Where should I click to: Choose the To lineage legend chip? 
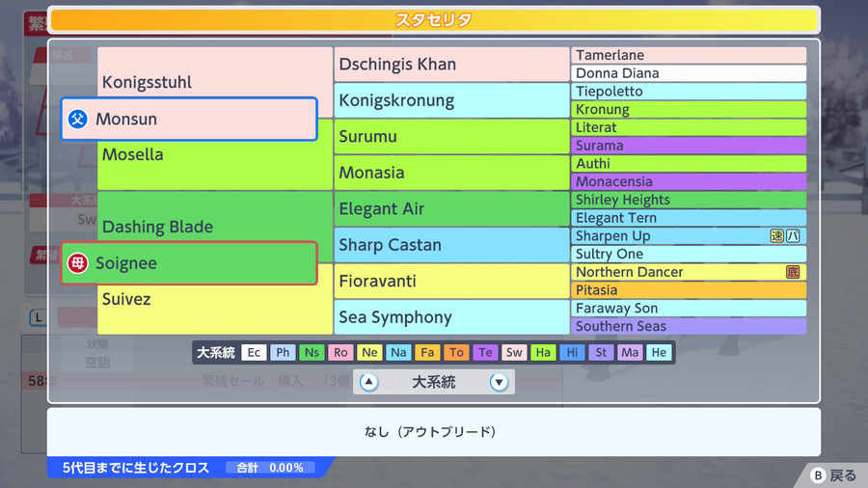point(456,352)
